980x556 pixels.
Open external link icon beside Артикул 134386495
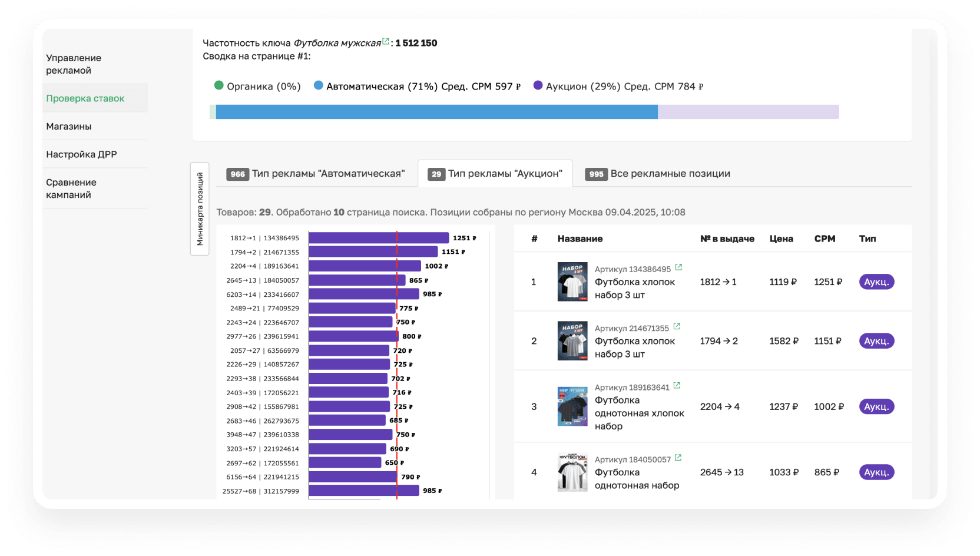678,267
